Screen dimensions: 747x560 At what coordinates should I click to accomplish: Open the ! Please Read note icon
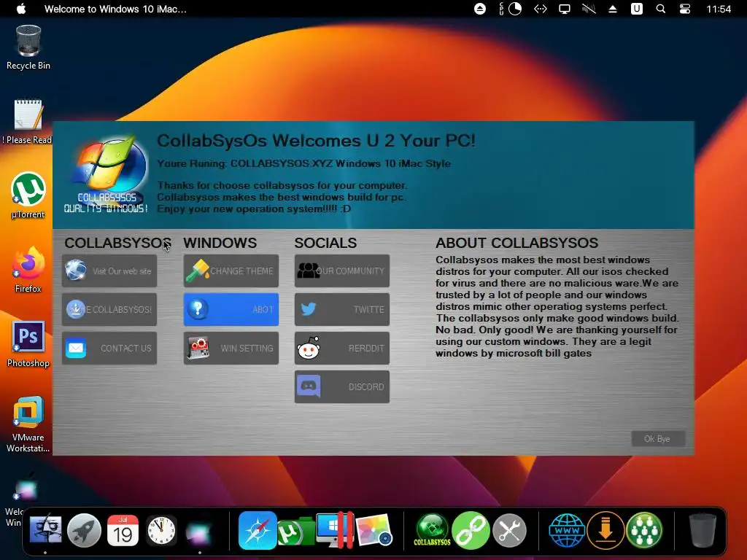(x=28, y=122)
